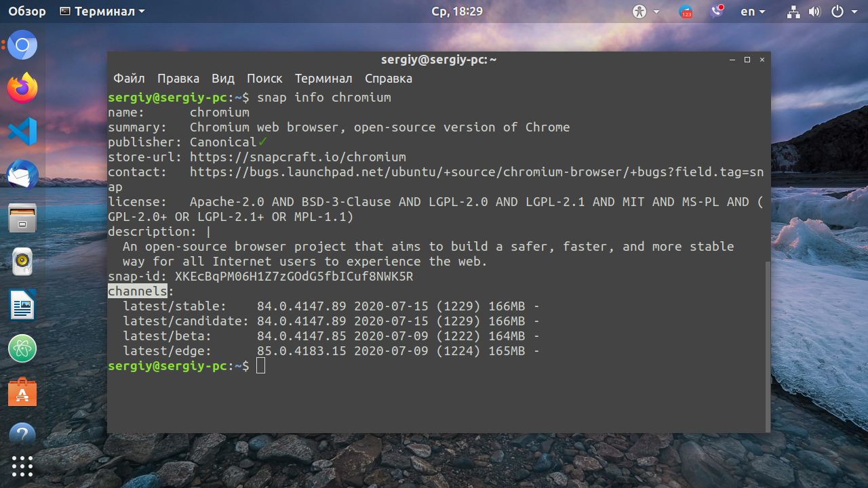
Task: Click the volume icon in top bar
Action: tap(814, 12)
